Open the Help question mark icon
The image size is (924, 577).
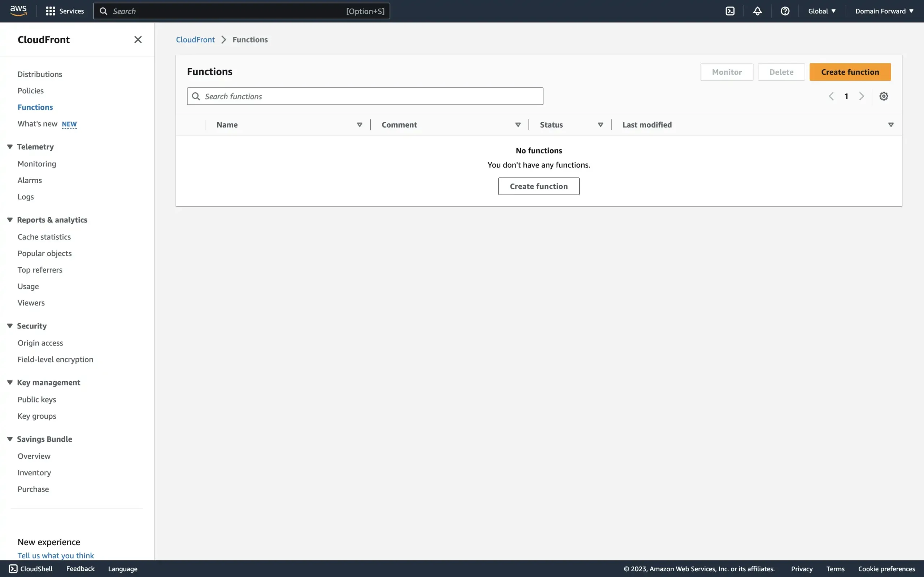coord(785,11)
